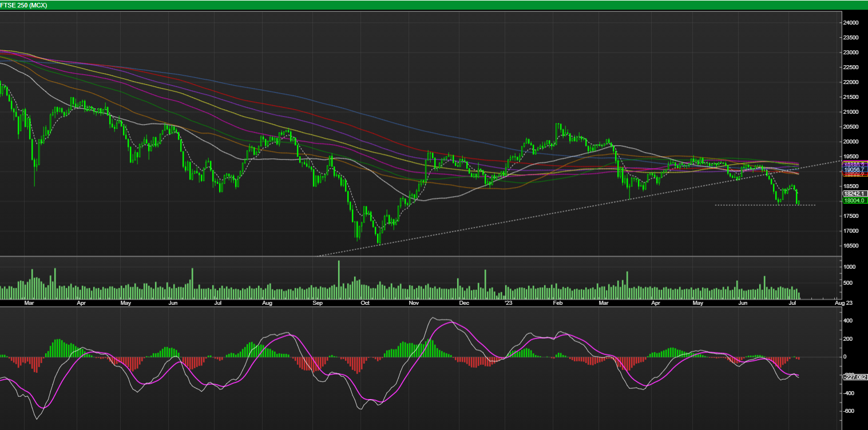Select the "22500" price axis label
This screenshot has height=430, width=868.
point(851,67)
